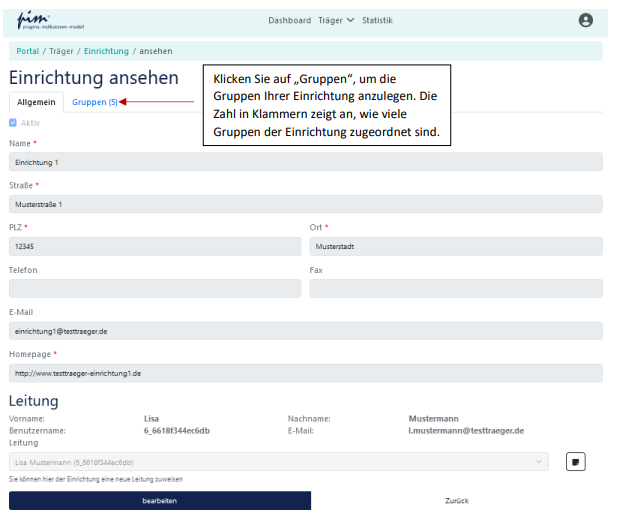
Task: Select the Ort field with Musterstadt
Action: [x=456, y=246]
